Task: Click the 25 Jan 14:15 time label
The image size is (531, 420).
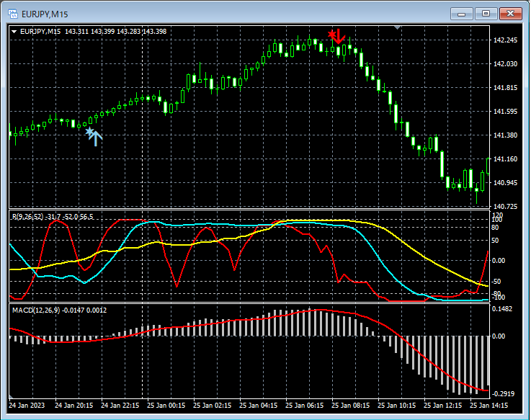Action: point(488,406)
